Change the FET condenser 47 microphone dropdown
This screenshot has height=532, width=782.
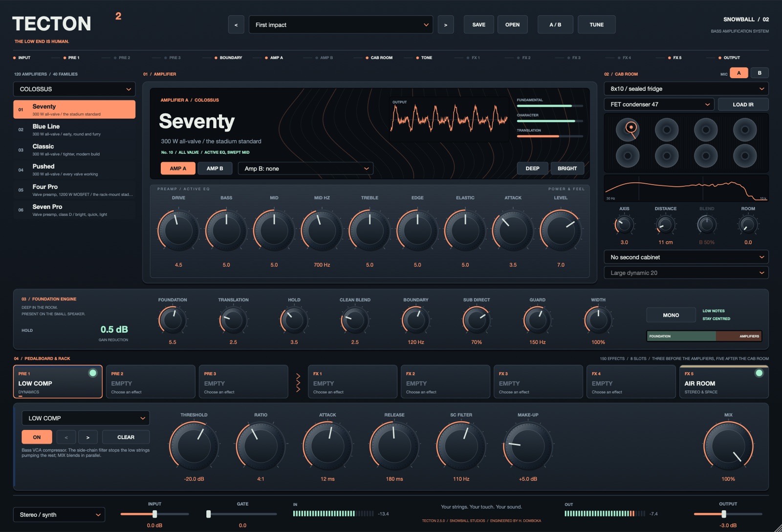coord(659,105)
